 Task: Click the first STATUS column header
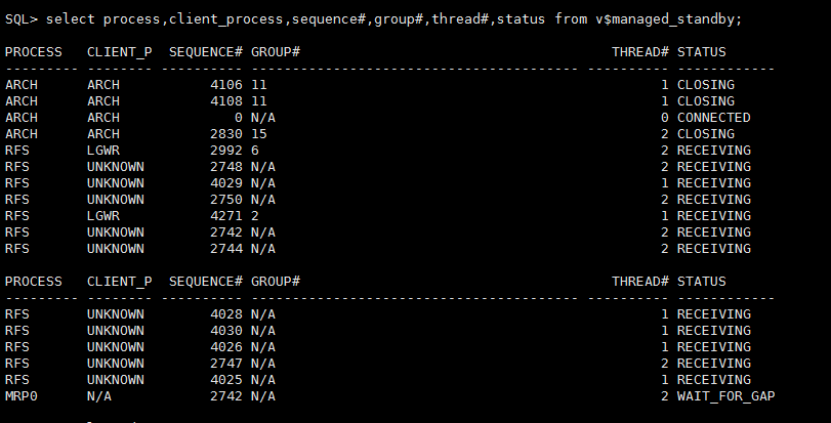tap(701, 52)
